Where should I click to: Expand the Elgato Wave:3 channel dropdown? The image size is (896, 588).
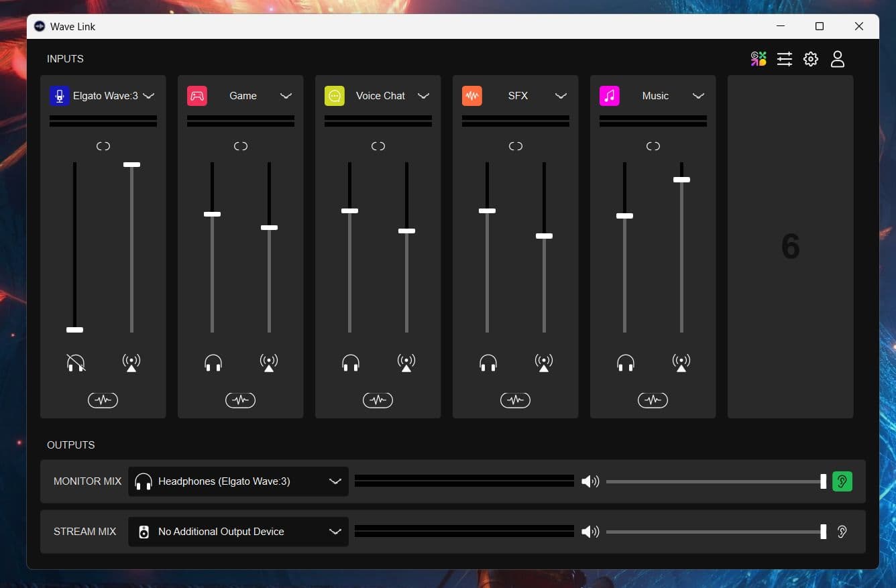point(149,96)
